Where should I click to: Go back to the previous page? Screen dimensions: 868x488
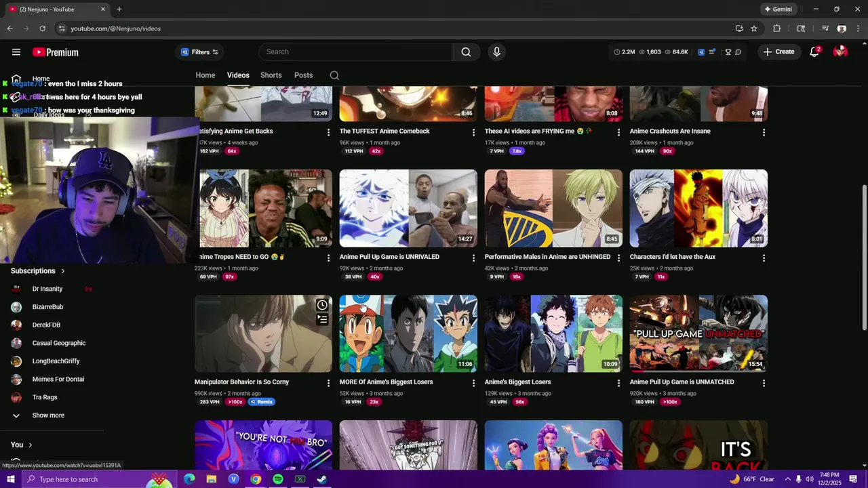9,28
